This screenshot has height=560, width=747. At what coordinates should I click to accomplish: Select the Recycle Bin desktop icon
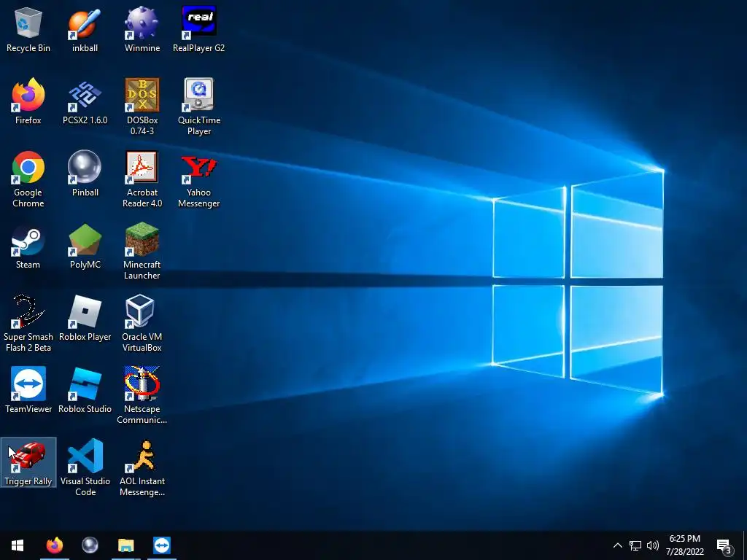(28, 29)
